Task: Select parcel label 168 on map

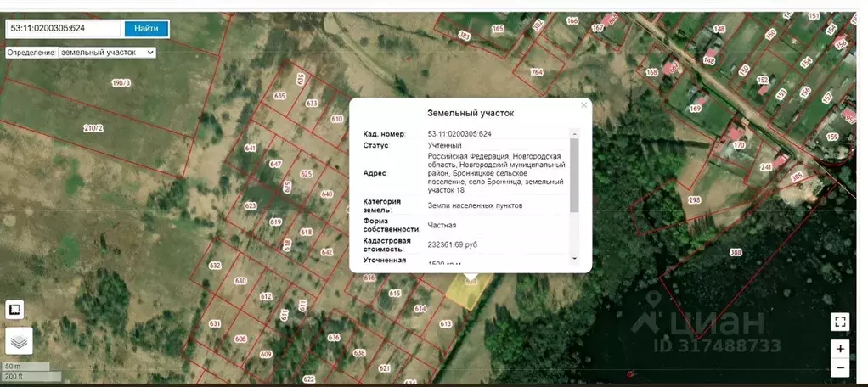Action: click(652, 72)
